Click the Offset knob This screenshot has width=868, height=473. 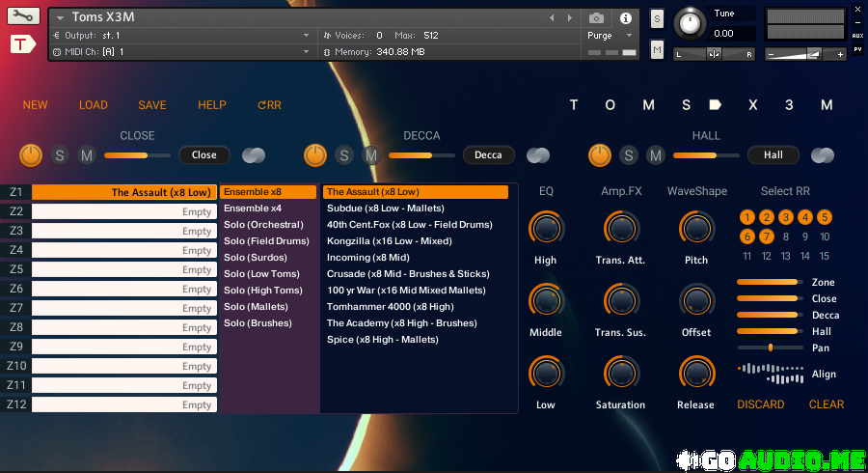tap(696, 301)
